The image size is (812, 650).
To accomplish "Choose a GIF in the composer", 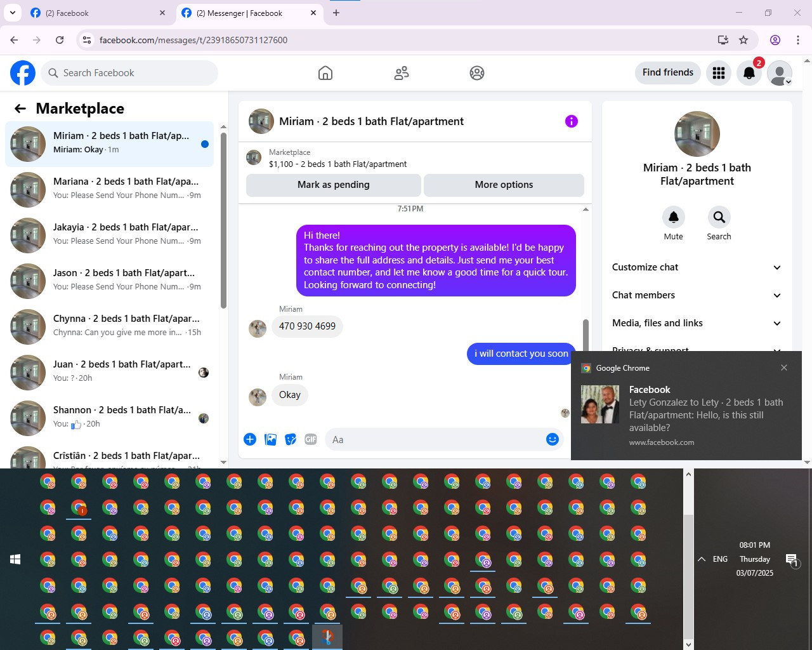I will pyautogui.click(x=311, y=439).
